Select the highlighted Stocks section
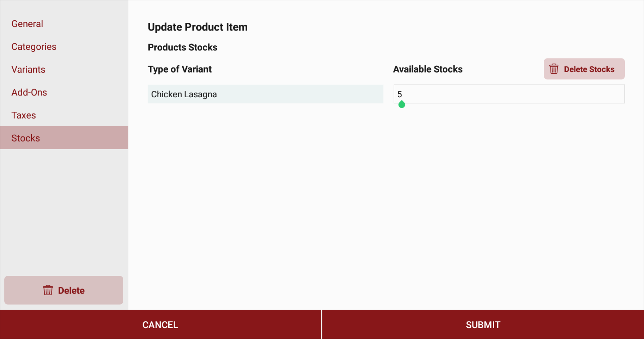Screen dimensions: 644x339 click(64, 138)
